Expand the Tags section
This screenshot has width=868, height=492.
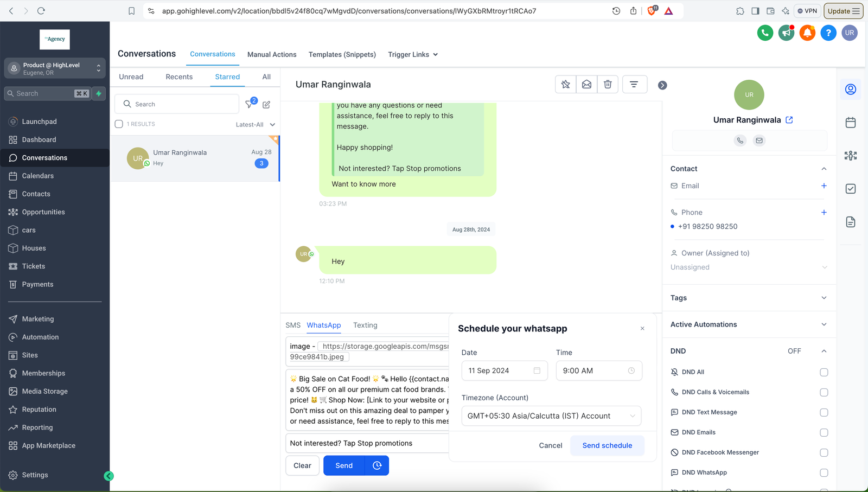(749, 298)
